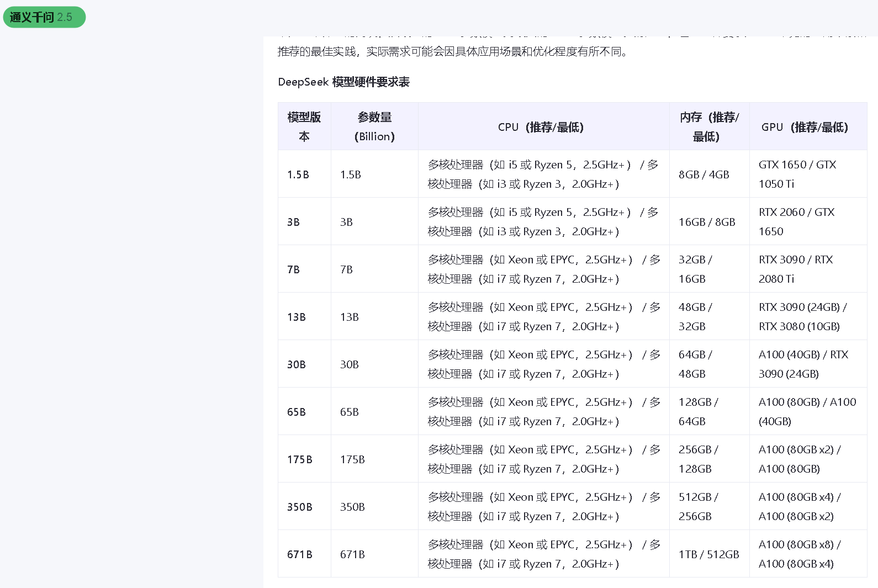
Task: Click the CPU cell in the 175B row
Action: [x=544, y=459]
